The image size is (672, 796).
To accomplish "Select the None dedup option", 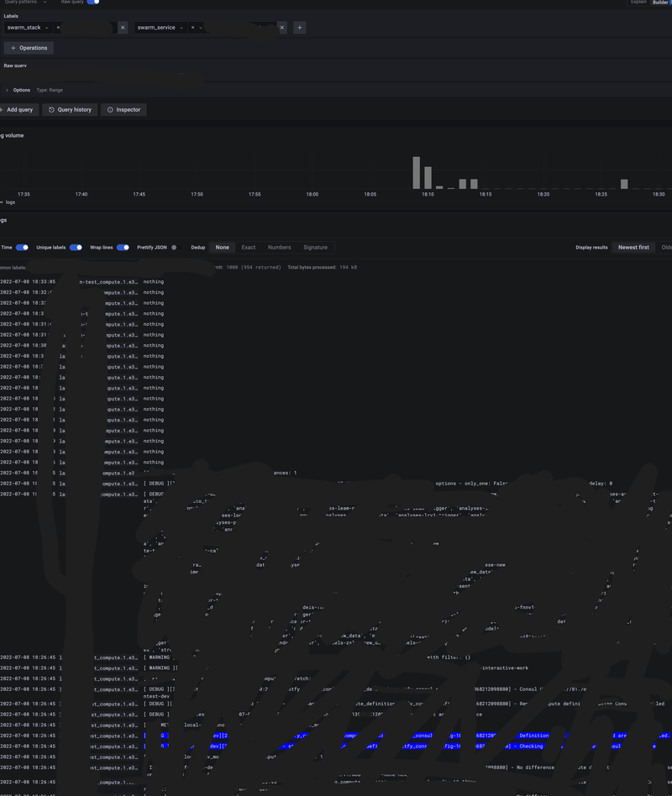I will tap(222, 247).
